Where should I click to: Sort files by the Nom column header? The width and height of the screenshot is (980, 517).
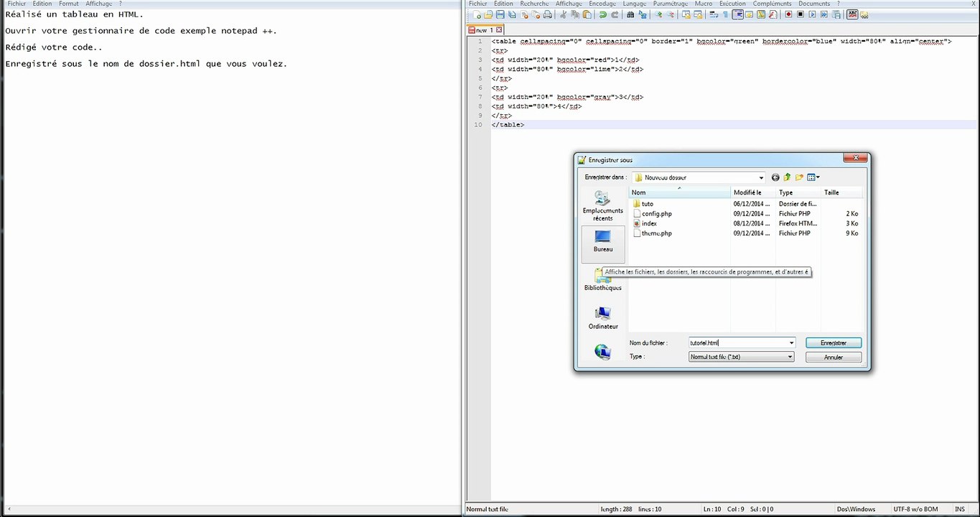coord(680,192)
